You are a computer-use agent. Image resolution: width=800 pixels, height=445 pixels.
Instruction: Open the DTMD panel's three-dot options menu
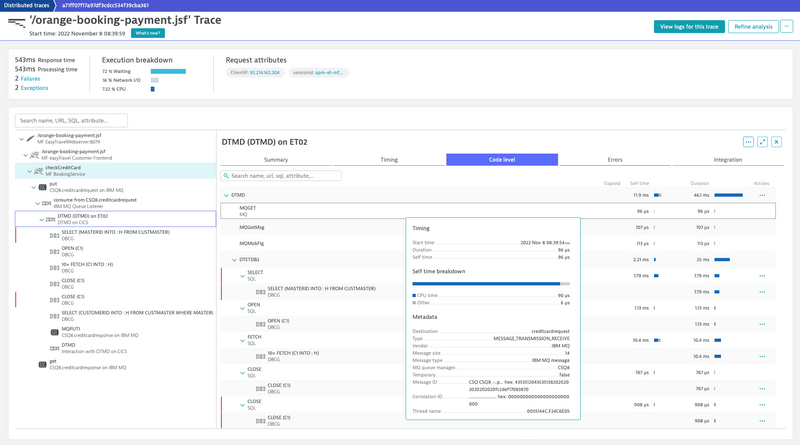point(748,142)
